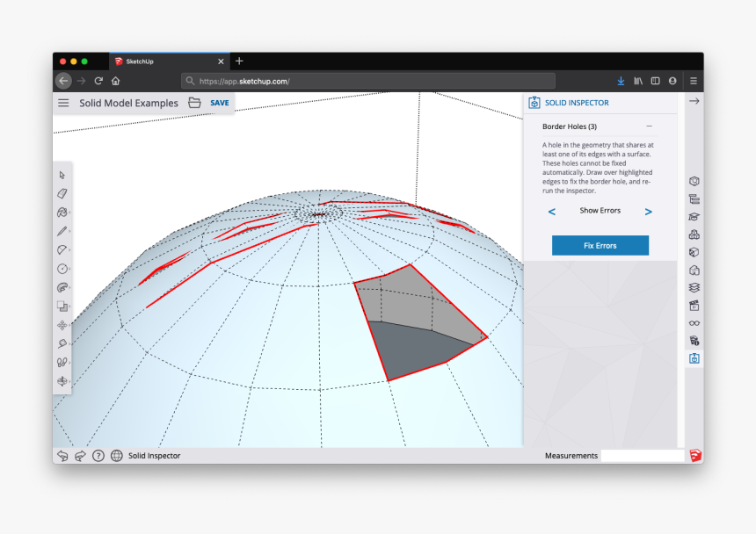Activate the Line pencil tool
Screen dimensions: 756x534
(x=62, y=231)
